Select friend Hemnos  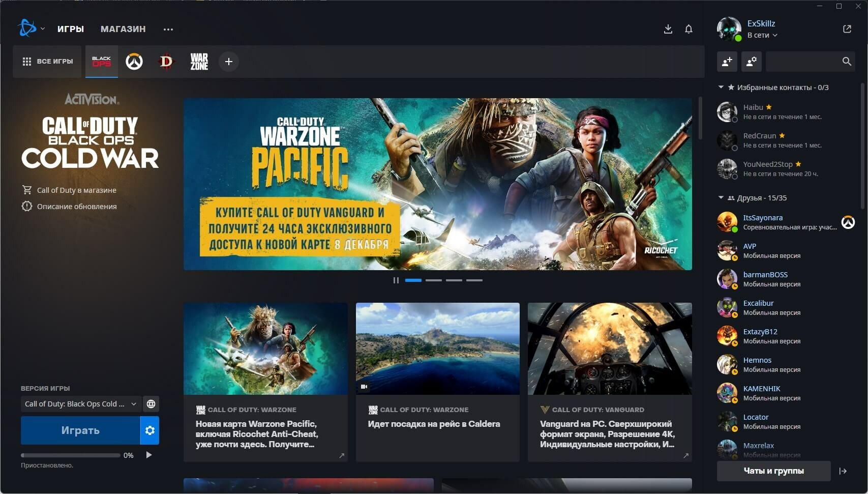click(x=786, y=365)
